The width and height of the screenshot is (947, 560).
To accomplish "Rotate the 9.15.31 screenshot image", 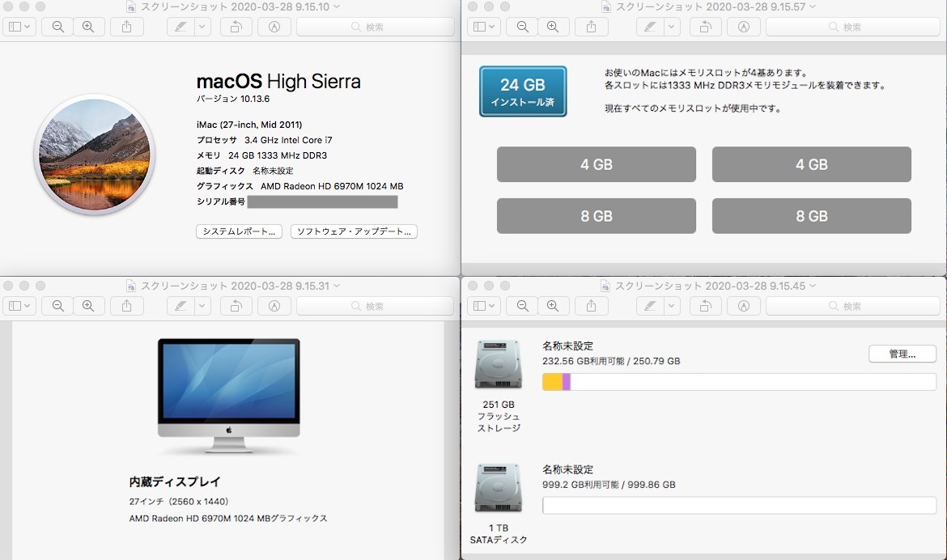I will pyautogui.click(x=236, y=306).
